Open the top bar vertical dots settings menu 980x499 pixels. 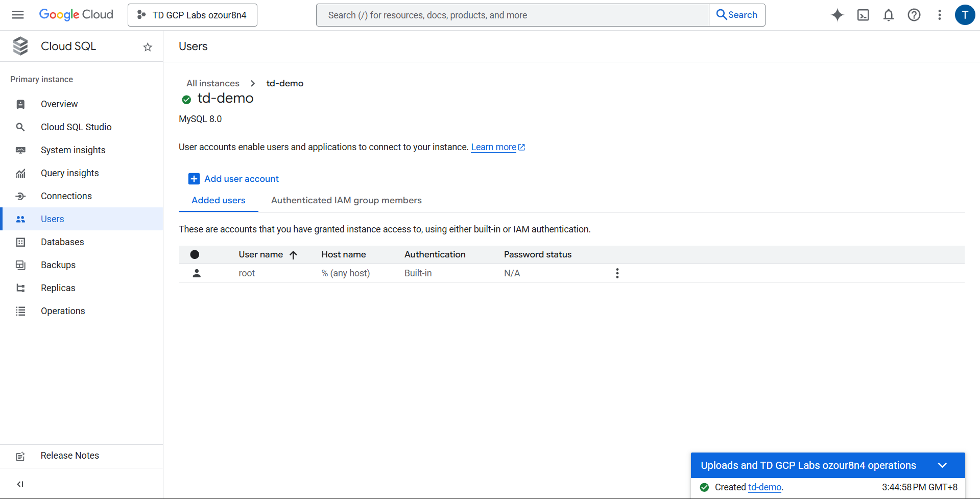click(939, 15)
